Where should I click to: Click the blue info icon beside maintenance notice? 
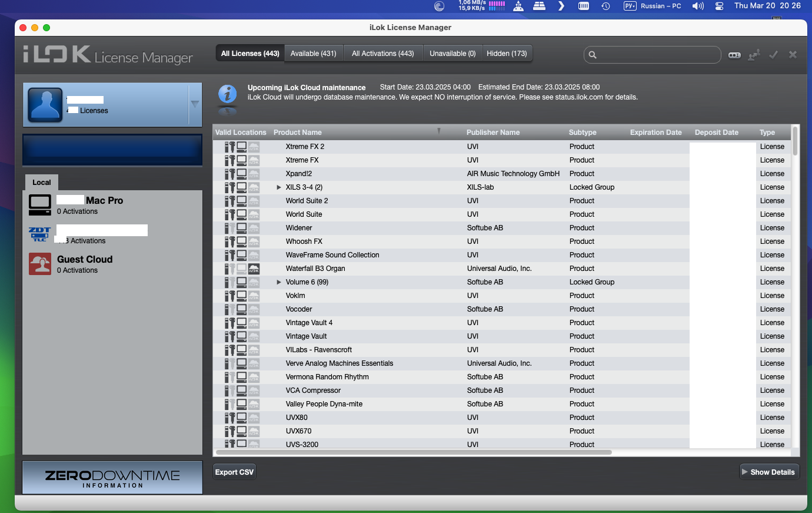(228, 94)
